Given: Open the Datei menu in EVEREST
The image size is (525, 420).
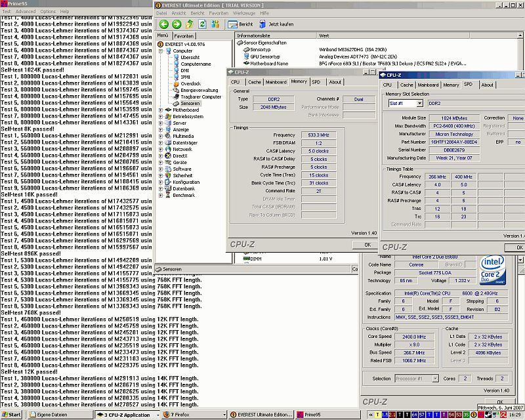Looking at the screenshot, I should coord(161,13).
